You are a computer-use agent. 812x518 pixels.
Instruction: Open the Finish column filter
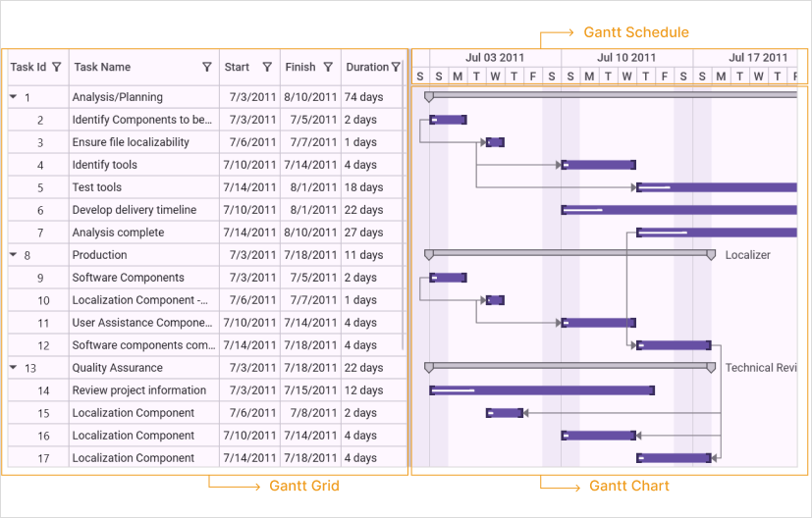click(328, 68)
